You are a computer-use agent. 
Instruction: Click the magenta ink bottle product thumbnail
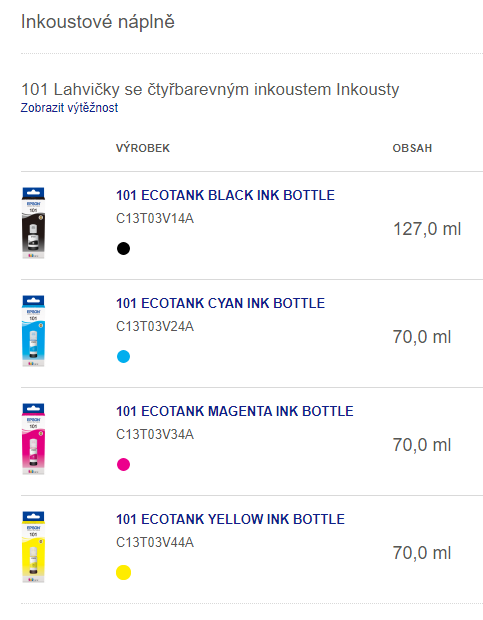pos(33,439)
